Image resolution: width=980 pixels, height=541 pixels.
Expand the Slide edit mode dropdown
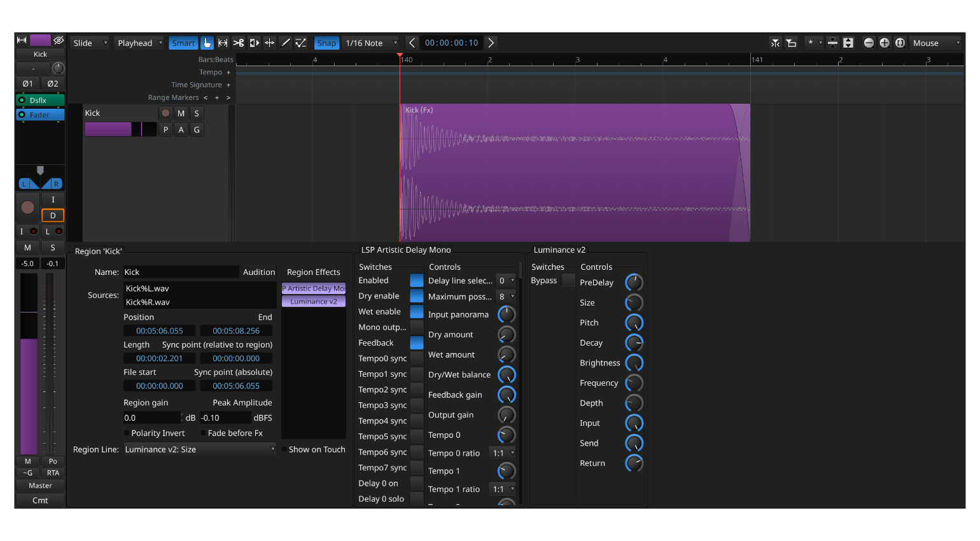(90, 43)
